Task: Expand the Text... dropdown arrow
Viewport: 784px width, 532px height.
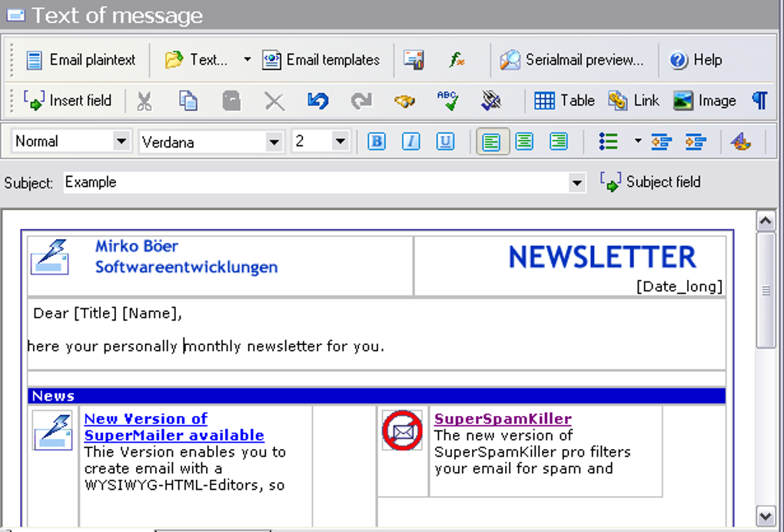Action: (x=247, y=59)
